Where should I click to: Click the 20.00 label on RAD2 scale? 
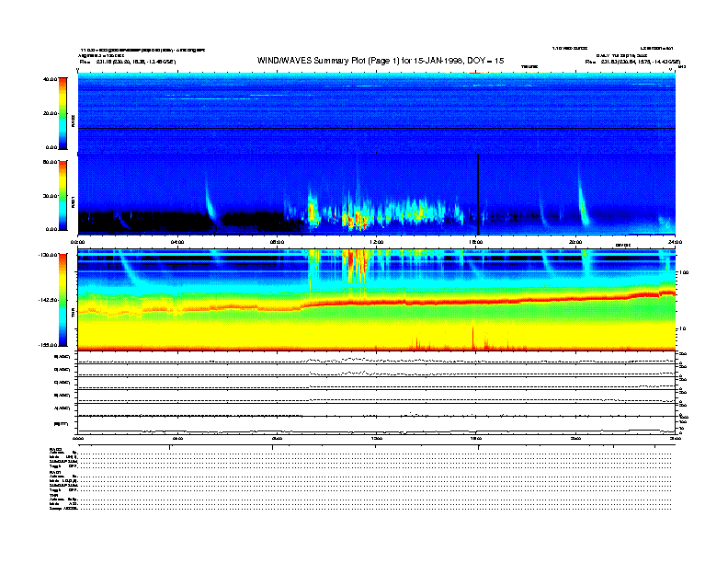point(50,113)
